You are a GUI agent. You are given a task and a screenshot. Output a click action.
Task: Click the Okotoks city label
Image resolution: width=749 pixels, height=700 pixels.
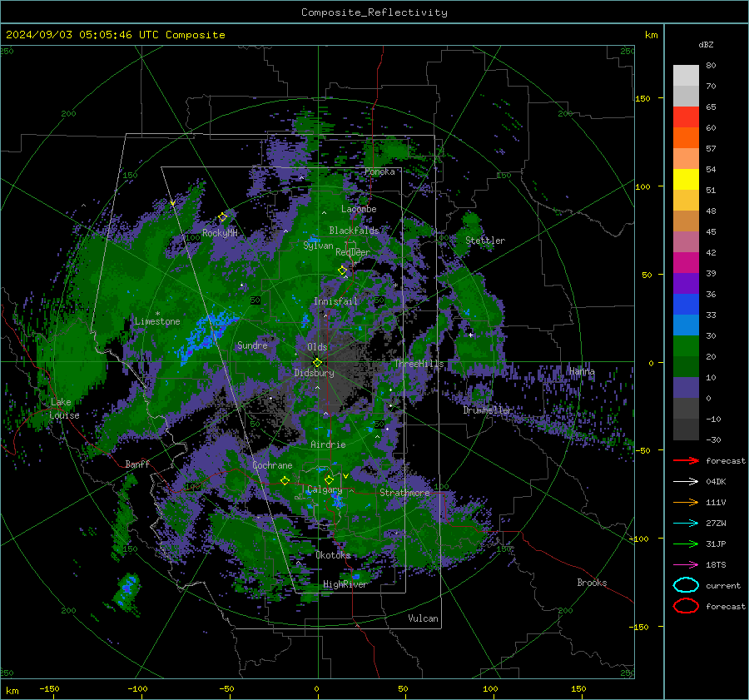point(333,554)
